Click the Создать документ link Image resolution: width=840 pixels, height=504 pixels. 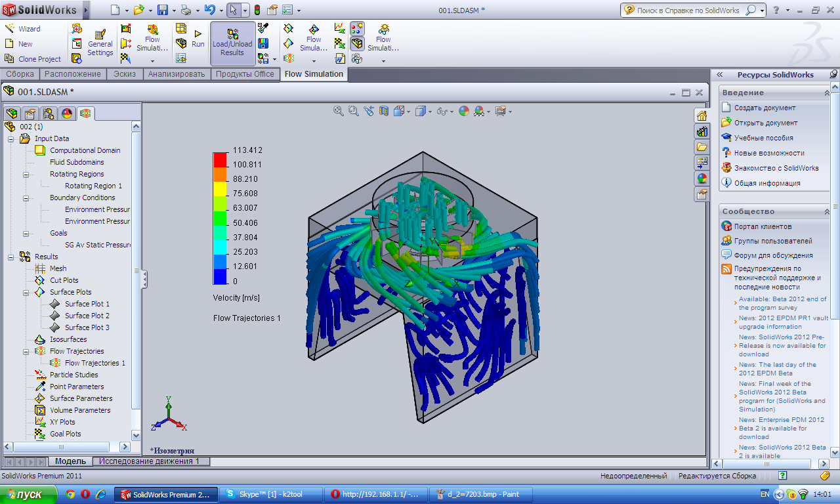click(765, 108)
